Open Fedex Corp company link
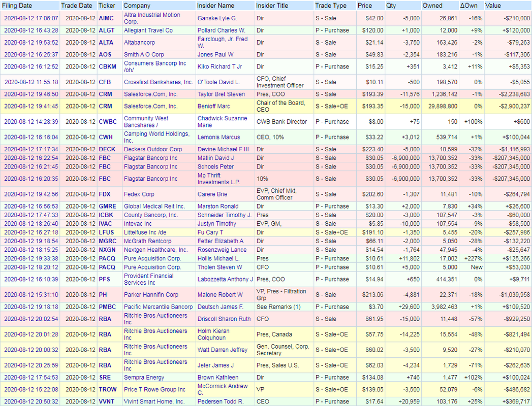Viewport: 532px width, 406px height. point(139,194)
